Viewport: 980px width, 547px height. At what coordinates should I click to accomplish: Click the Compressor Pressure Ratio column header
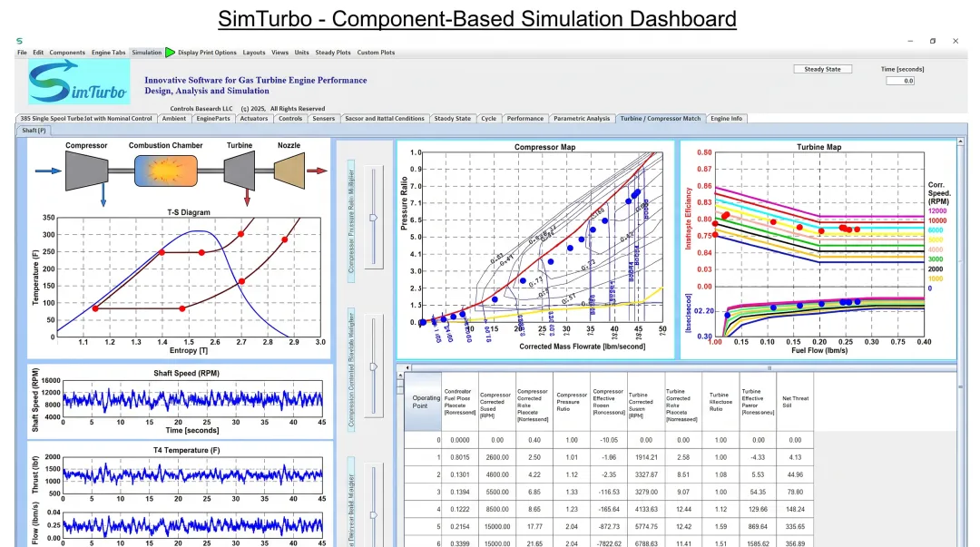[x=572, y=401]
